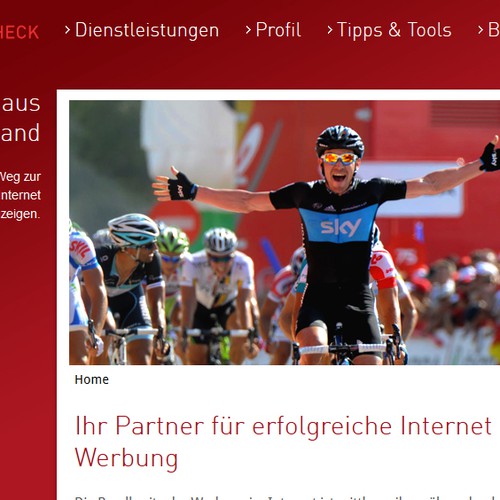Click the sky logo on the cyclist's jersey
500x500 pixels.
341,228
